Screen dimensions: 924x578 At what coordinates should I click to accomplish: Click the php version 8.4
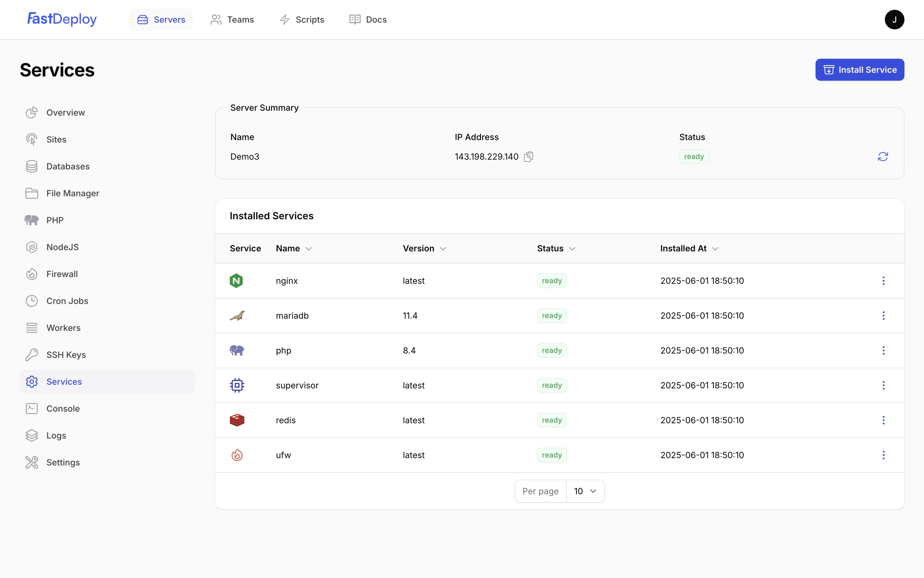[x=409, y=350]
